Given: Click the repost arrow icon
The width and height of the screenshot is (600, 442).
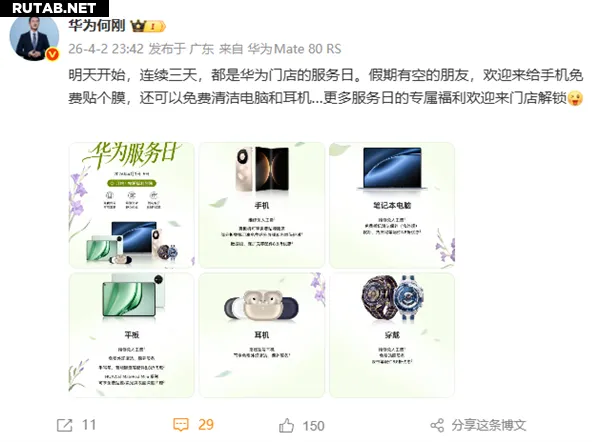Looking at the screenshot, I should (x=65, y=425).
